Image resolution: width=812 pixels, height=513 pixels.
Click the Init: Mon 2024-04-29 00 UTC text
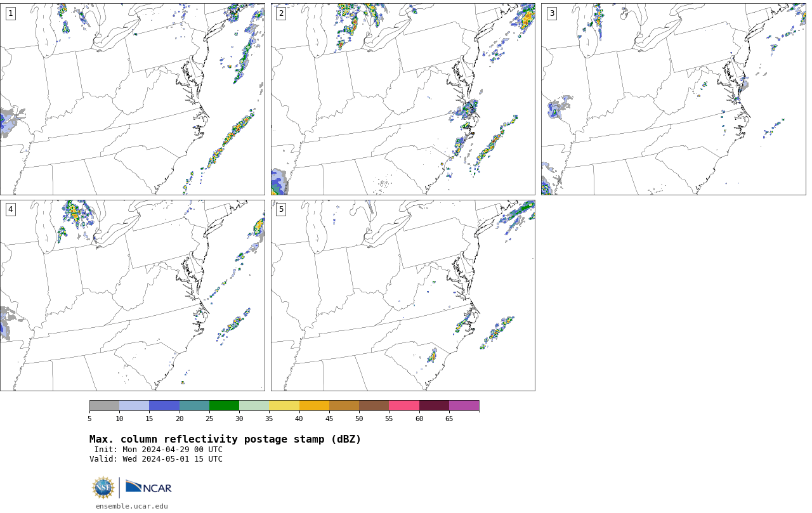click(x=159, y=450)
